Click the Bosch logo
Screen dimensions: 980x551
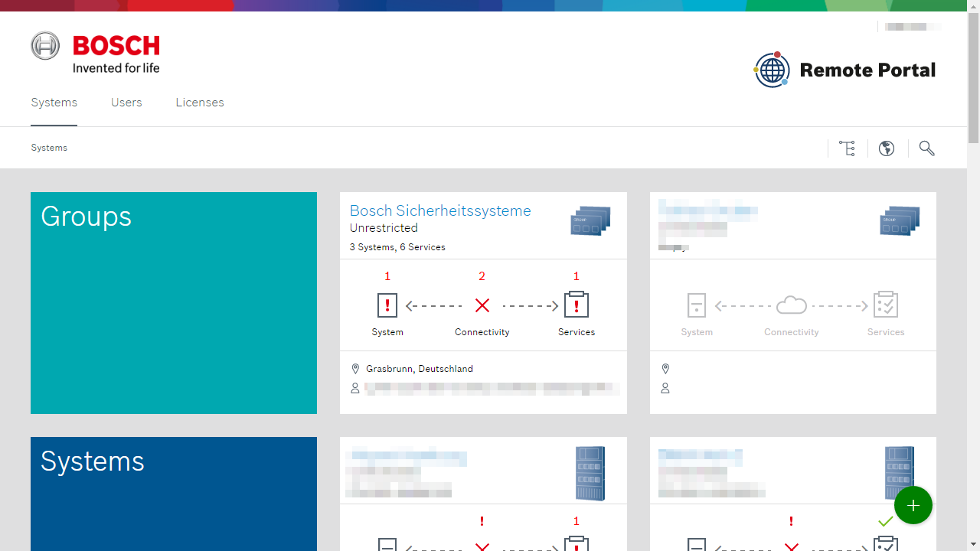[96, 54]
